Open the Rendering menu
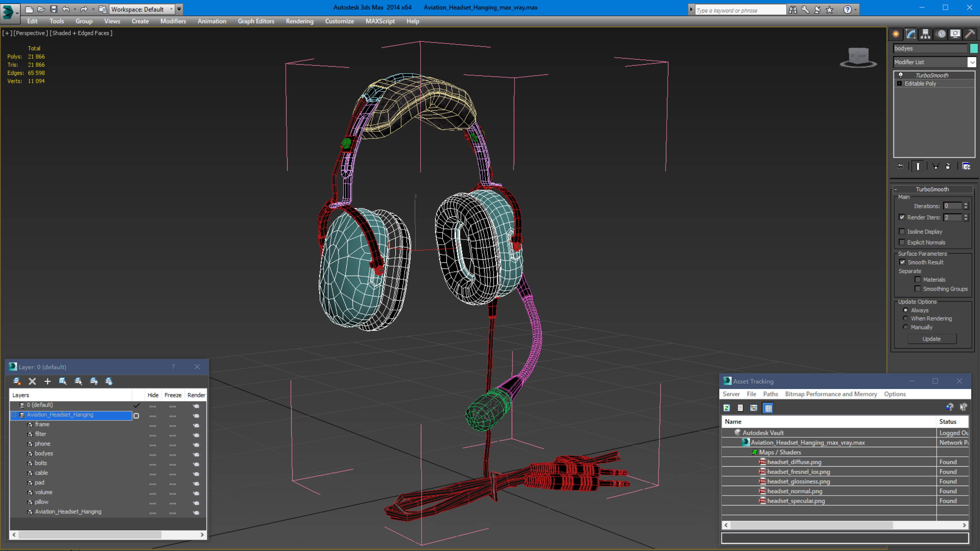 click(x=300, y=21)
